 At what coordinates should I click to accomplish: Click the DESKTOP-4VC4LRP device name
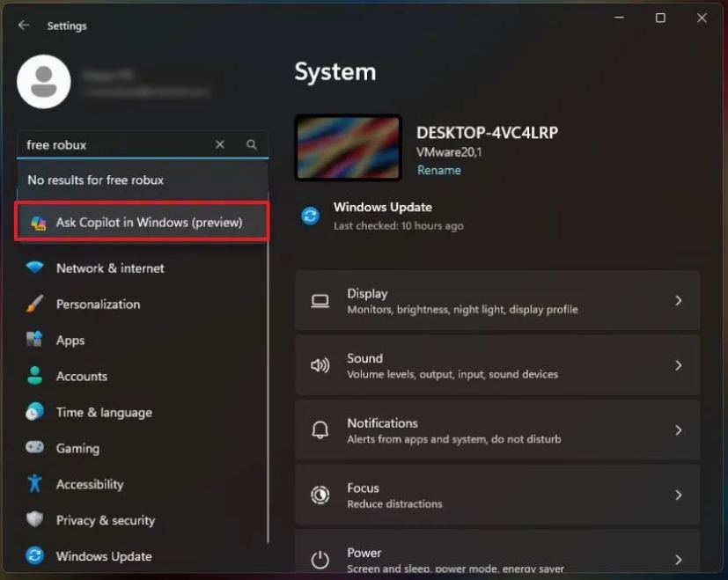[487, 133]
